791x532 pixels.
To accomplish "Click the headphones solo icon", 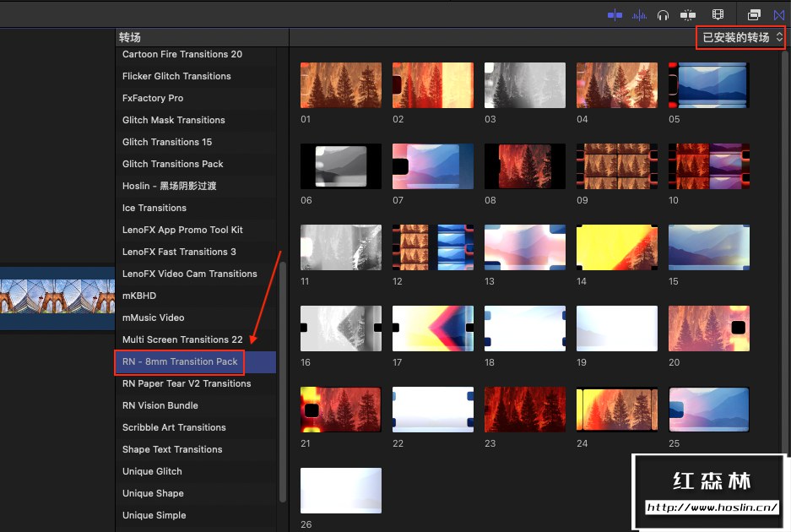I will pyautogui.click(x=664, y=14).
